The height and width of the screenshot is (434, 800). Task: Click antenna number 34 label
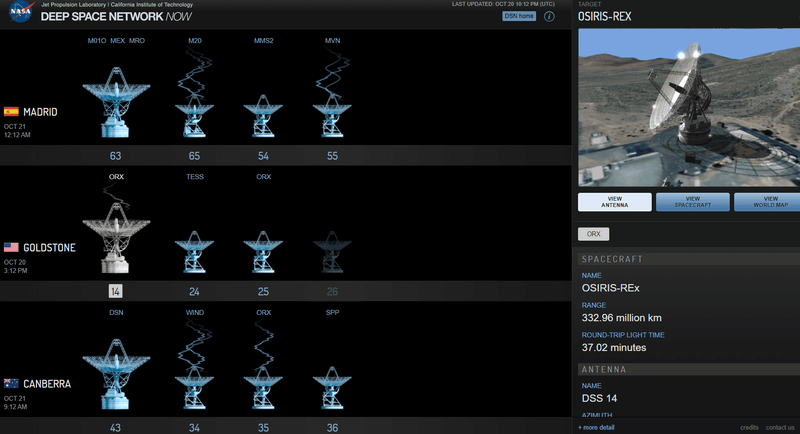pos(194,427)
